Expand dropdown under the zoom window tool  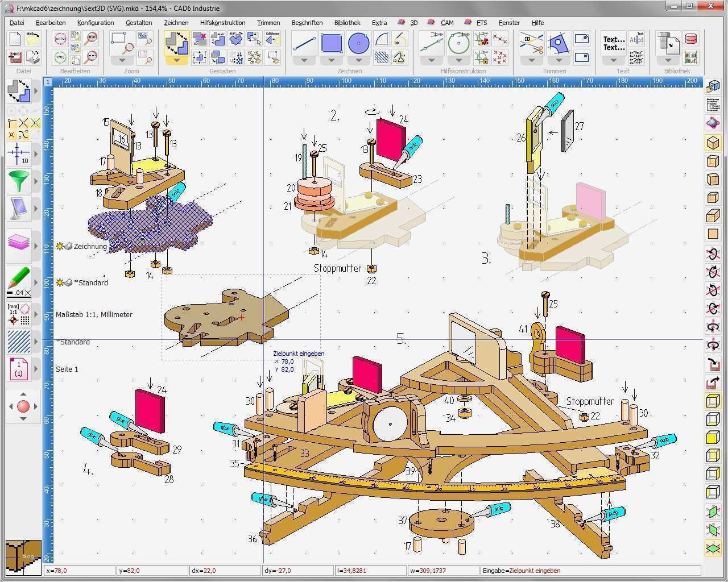[x=122, y=60]
